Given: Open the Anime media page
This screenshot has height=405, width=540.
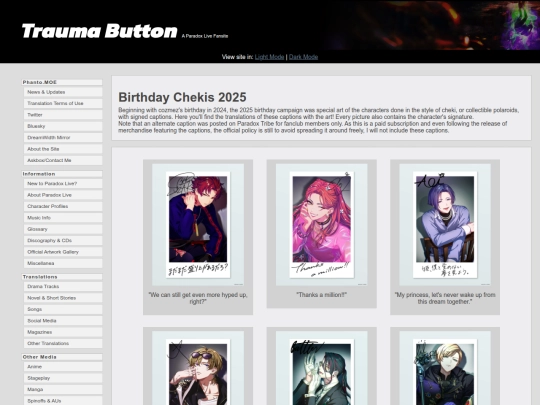Looking at the screenshot, I should 63,367.
